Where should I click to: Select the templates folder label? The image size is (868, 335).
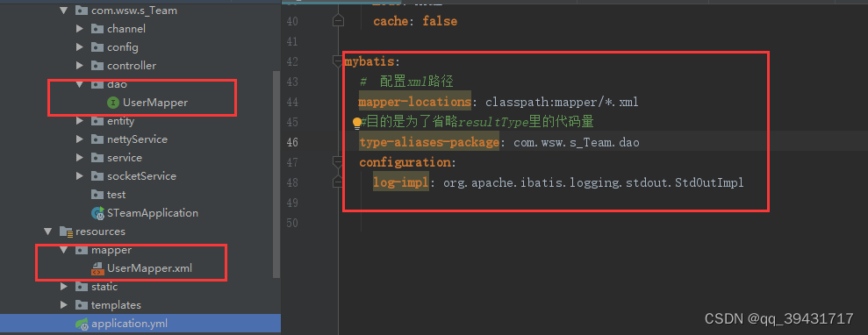click(116, 304)
